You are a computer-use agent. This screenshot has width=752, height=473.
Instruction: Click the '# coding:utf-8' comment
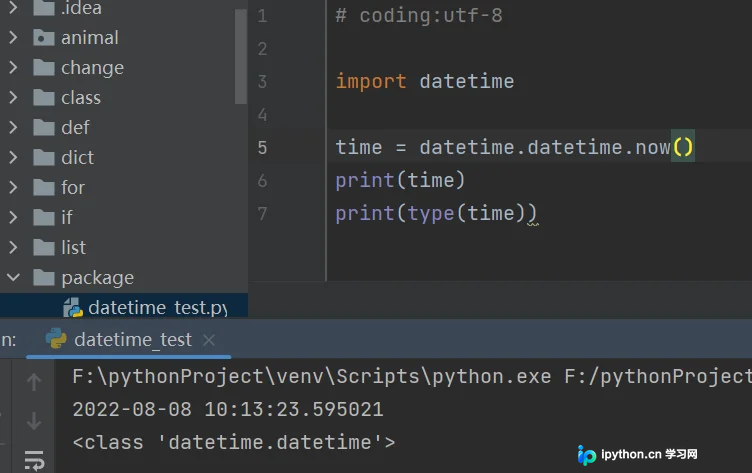(419, 15)
